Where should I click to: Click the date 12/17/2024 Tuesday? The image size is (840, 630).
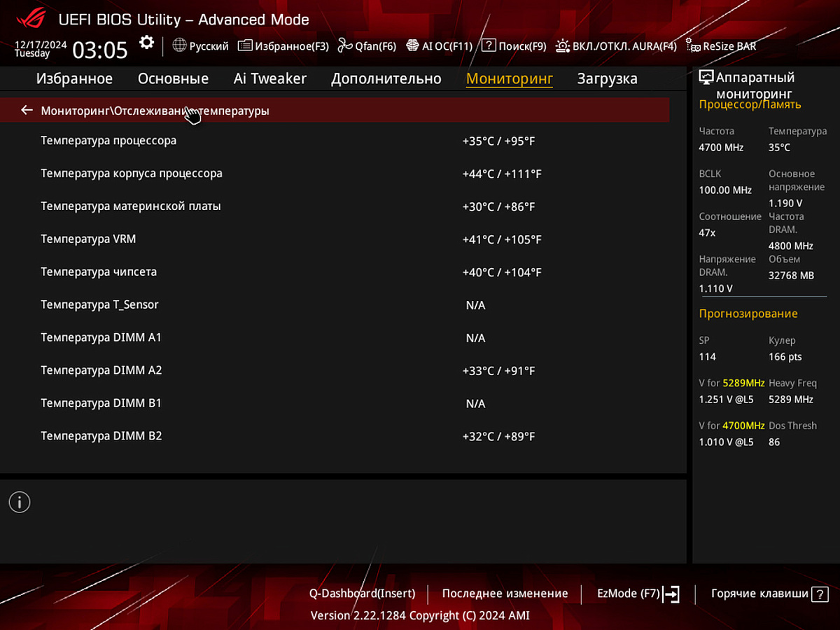click(x=41, y=49)
